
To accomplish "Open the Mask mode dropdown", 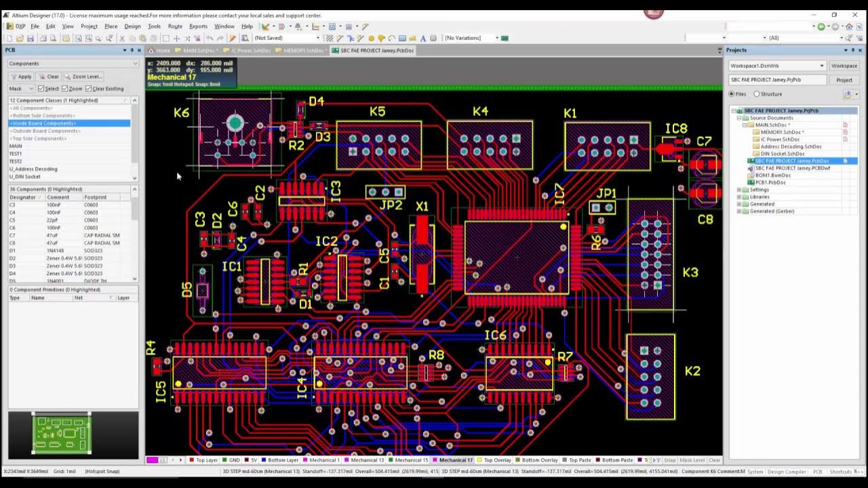I will point(31,89).
